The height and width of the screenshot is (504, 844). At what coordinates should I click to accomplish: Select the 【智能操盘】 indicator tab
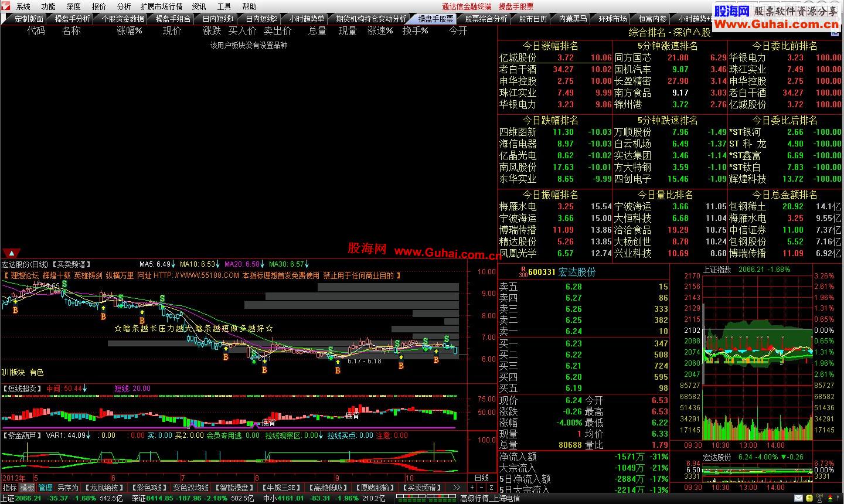pyautogui.click(x=234, y=488)
